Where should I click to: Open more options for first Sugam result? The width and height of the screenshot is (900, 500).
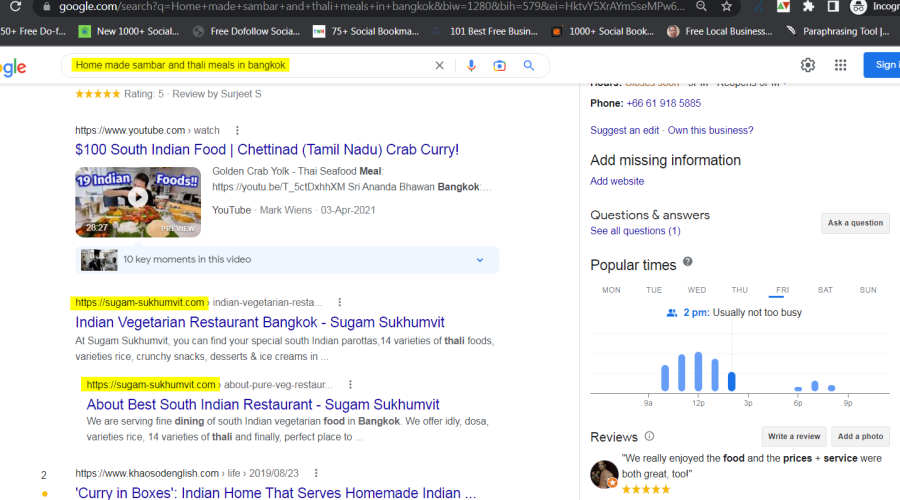(340, 302)
